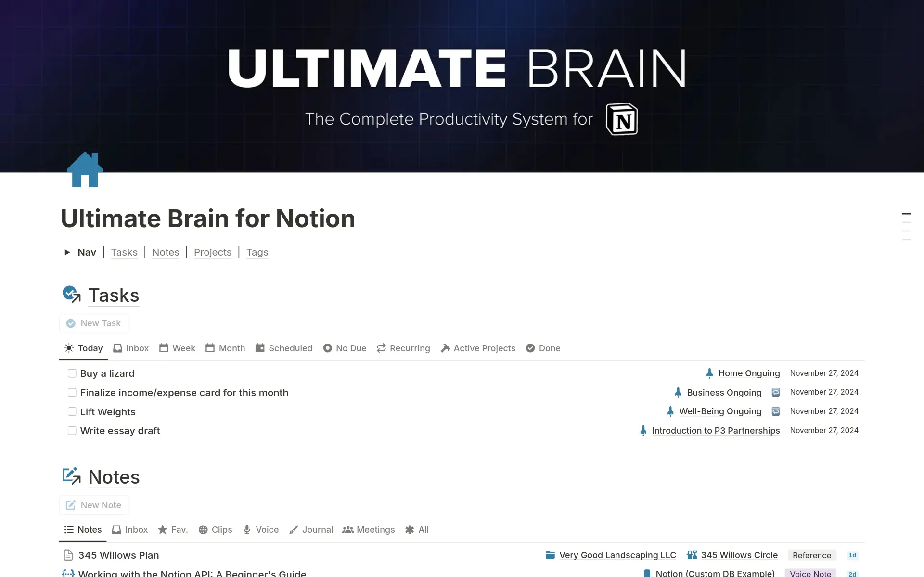The image size is (924, 577).
Task: Open the Tags nav link
Action: [257, 252]
